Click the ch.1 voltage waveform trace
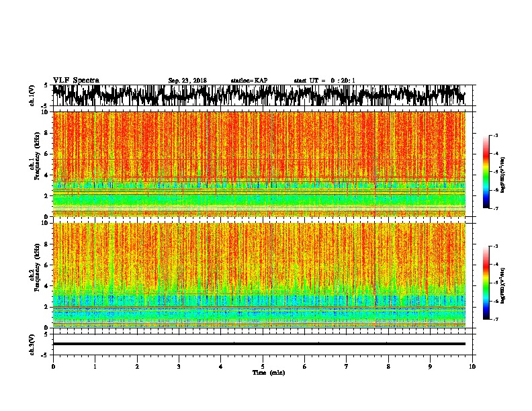Screen dimensions: 532x411 pos(259,95)
